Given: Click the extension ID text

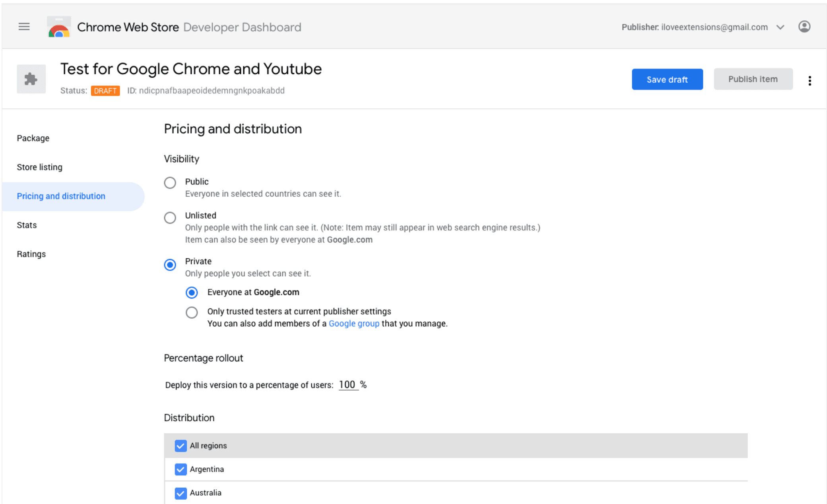Looking at the screenshot, I should click(x=206, y=91).
